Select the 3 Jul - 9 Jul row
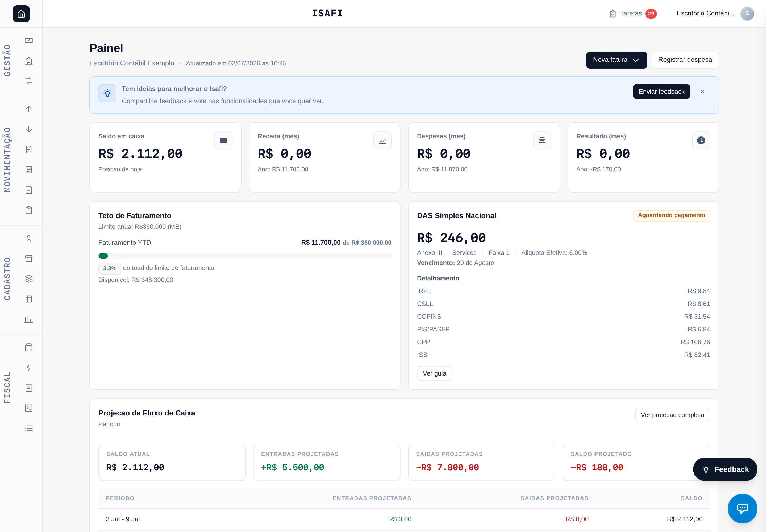Viewport: 766px width, 532px height. click(404, 519)
